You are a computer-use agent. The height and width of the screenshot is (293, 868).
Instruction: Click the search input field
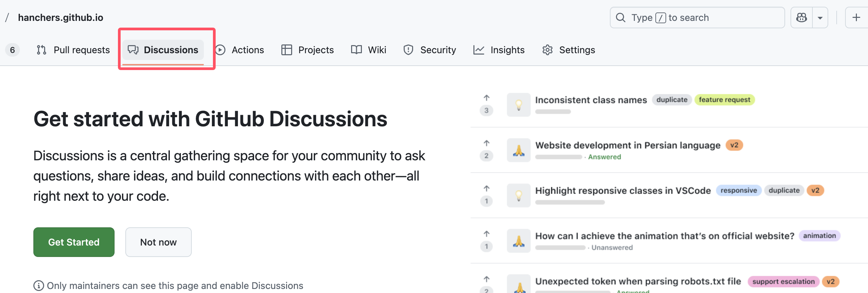[697, 18]
